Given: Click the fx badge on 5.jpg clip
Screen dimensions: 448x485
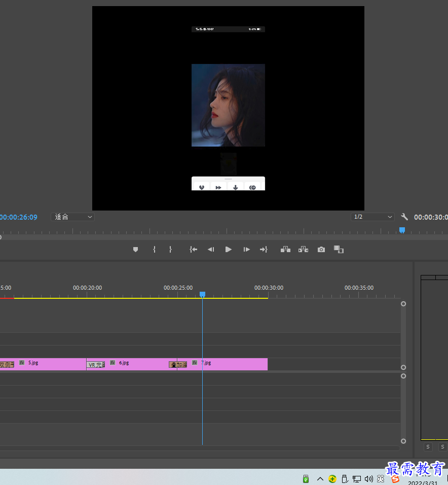Looking at the screenshot, I should pyautogui.click(x=22, y=363).
